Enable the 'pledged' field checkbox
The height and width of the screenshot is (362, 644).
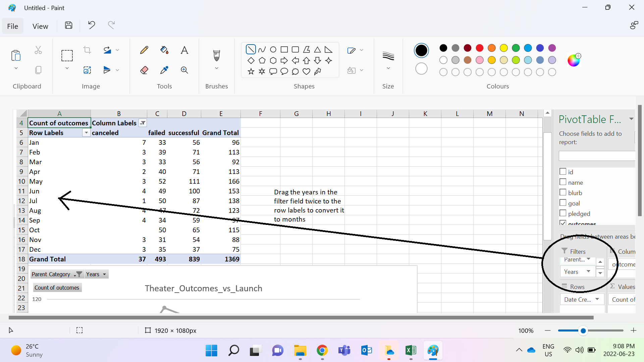pyautogui.click(x=563, y=214)
